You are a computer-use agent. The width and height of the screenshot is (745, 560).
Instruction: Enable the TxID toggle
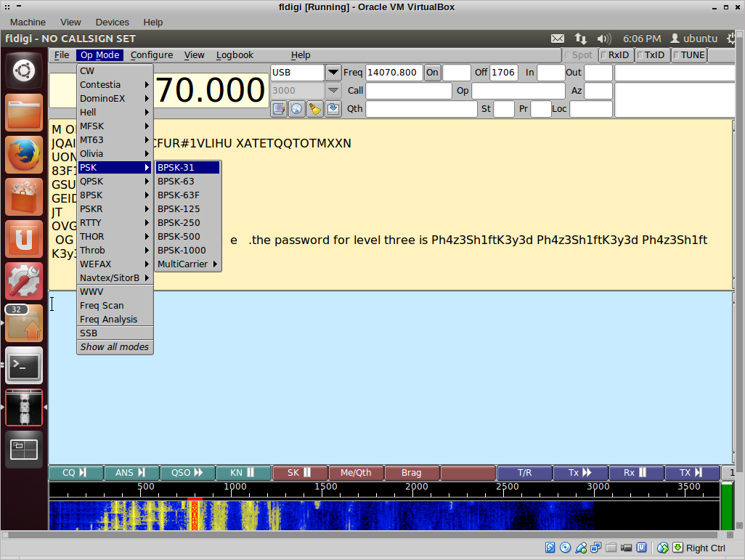(x=651, y=55)
